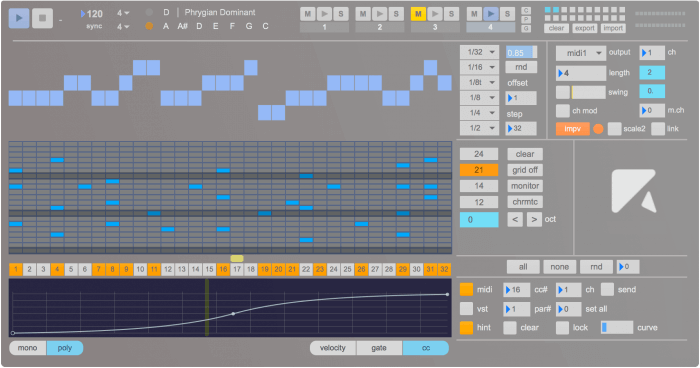
Task: Solo track 4 with its S button
Action: pos(507,14)
